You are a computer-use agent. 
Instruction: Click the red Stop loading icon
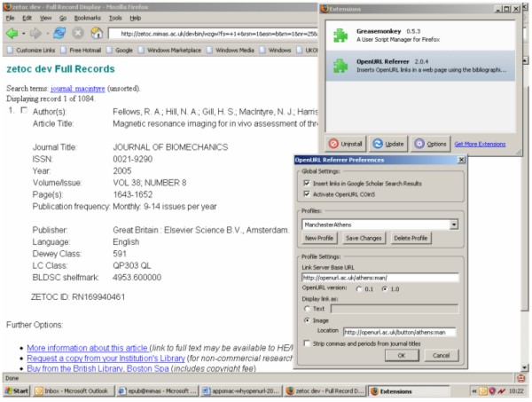click(77, 34)
